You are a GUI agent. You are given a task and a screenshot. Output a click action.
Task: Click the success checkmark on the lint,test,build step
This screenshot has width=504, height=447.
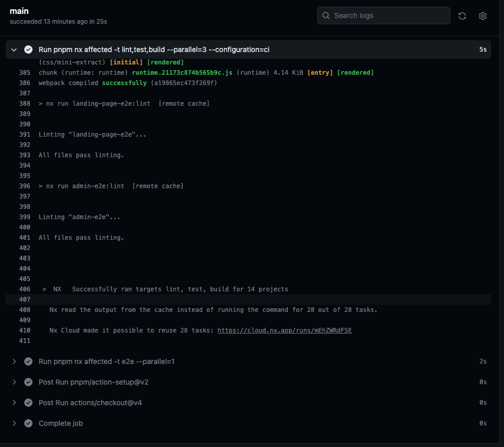pos(27,49)
